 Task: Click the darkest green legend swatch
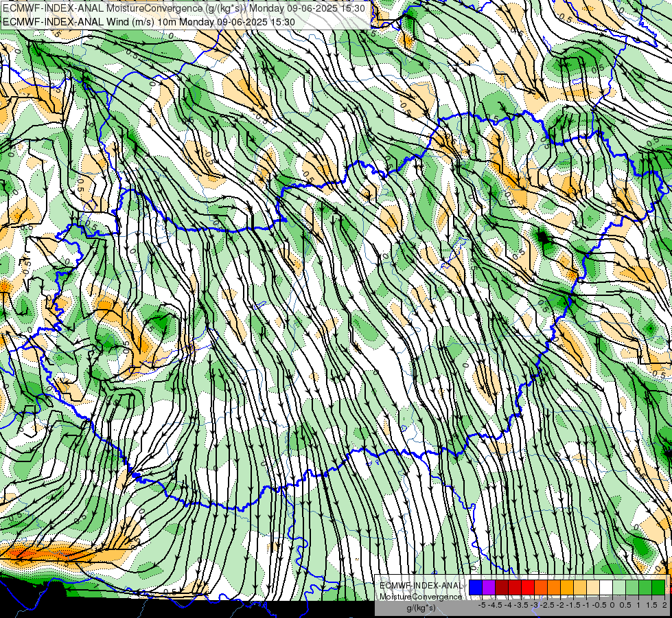[658, 588]
